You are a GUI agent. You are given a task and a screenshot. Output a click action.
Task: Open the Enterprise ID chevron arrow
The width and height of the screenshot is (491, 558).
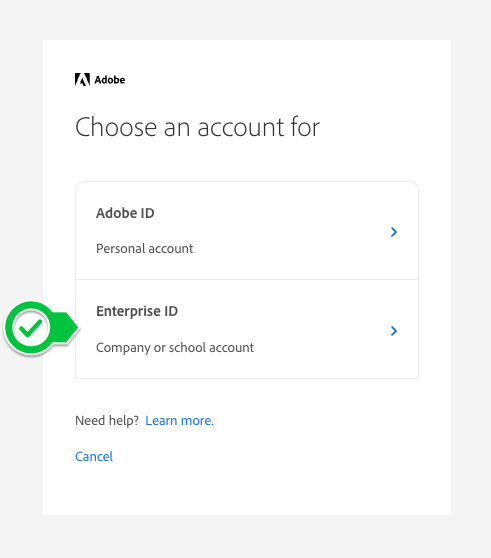click(394, 331)
